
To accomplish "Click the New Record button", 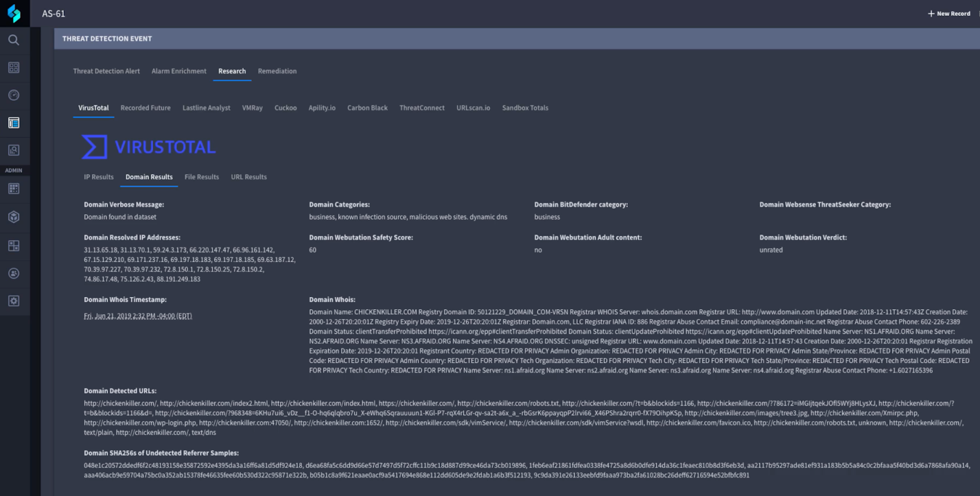I will pos(949,13).
